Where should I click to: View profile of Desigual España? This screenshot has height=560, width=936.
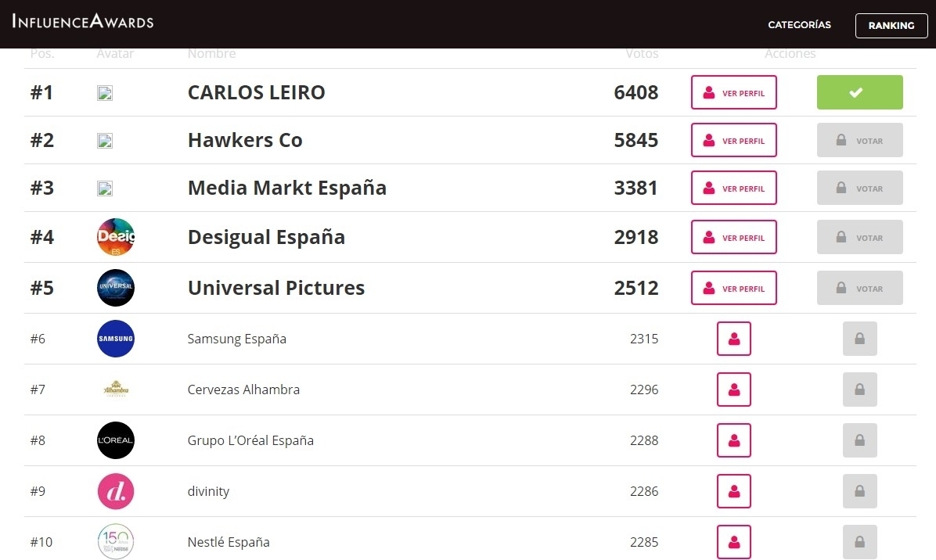pyautogui.click(x=733, y=237)
